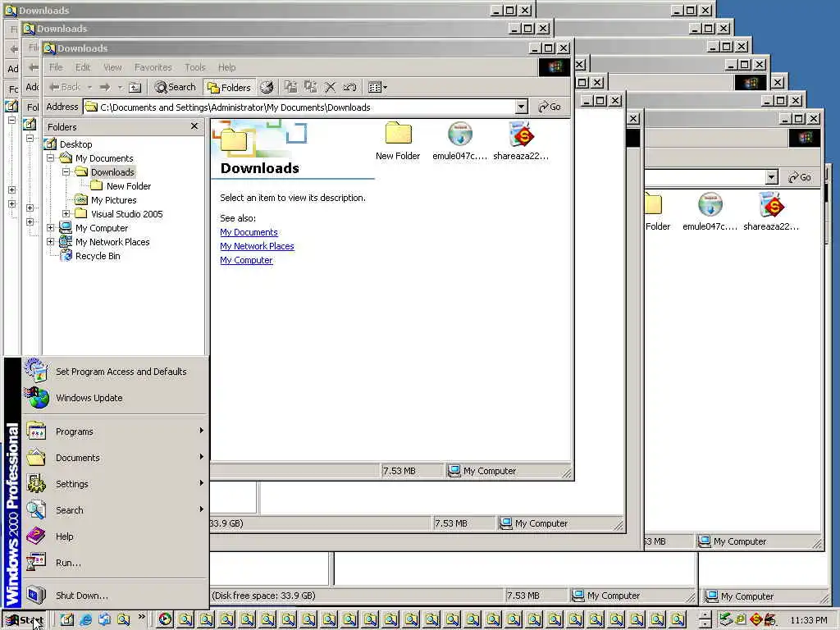Click the Go button in front window
840x630 pixels.
coord(550,107)
